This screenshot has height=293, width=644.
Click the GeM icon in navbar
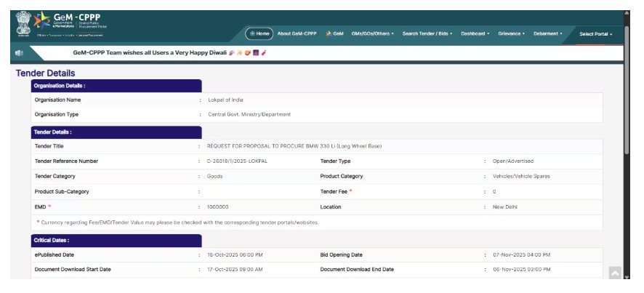[334, 33]
